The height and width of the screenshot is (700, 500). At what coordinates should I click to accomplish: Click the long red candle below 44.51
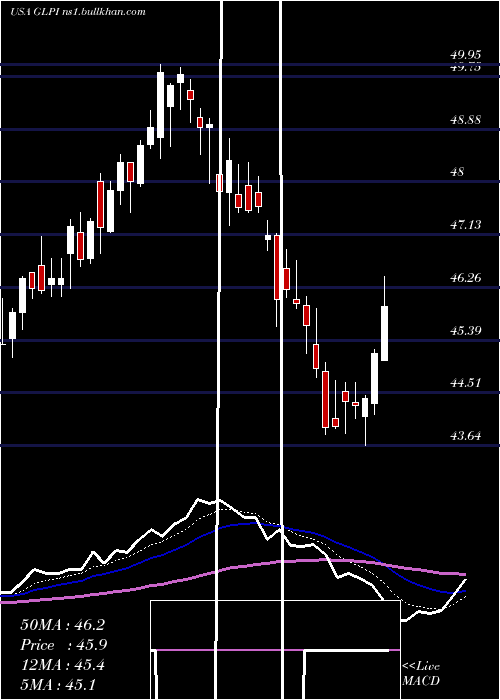(325, 399)
